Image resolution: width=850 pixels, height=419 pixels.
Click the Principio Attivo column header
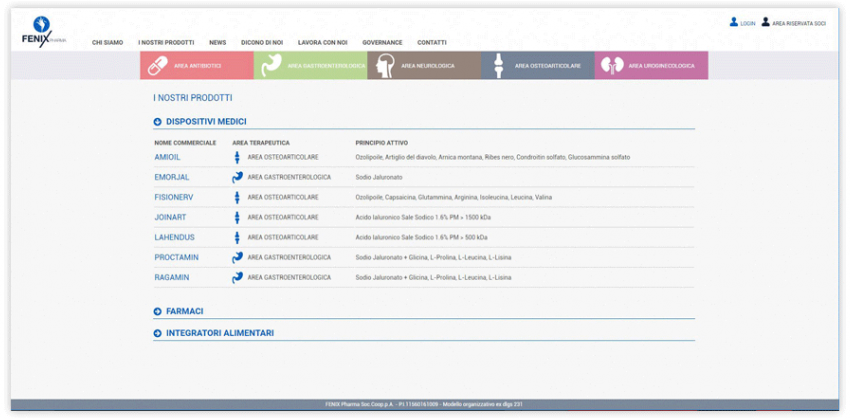[x=382, y=143]
